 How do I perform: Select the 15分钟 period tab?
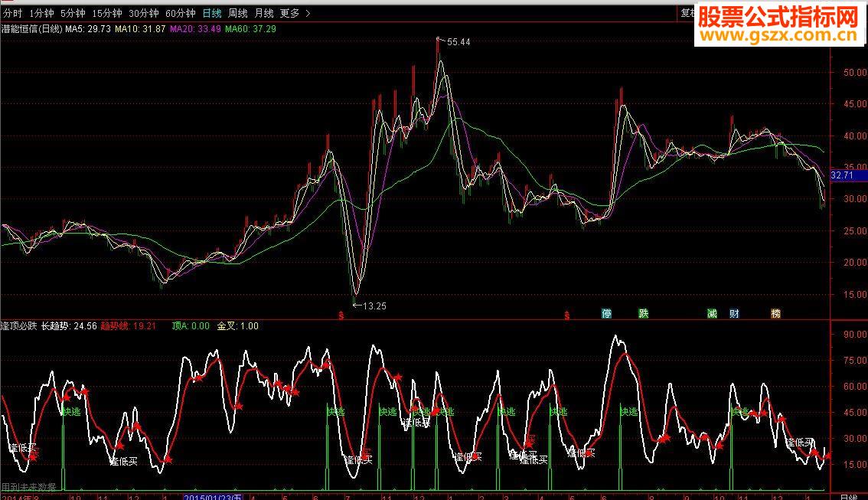(107, 13)
